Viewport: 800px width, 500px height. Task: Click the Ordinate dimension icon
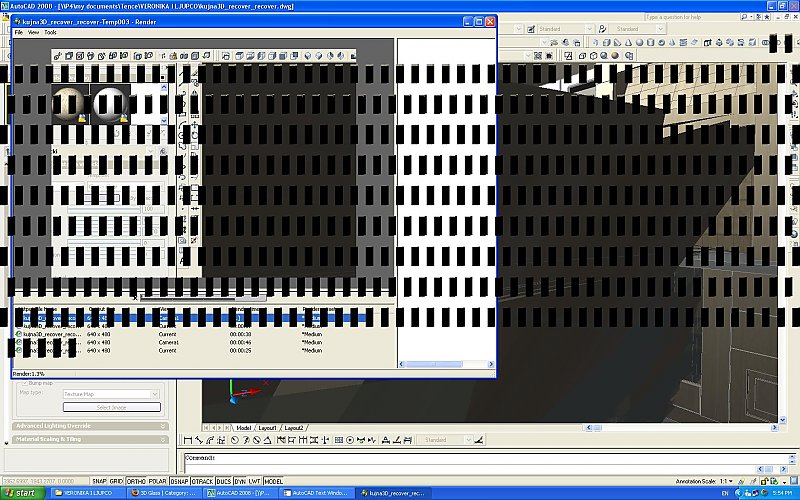point(221,440)
